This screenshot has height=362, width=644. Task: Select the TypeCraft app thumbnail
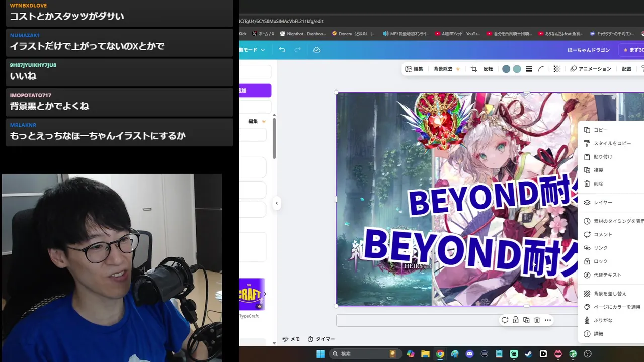(252, 294)
